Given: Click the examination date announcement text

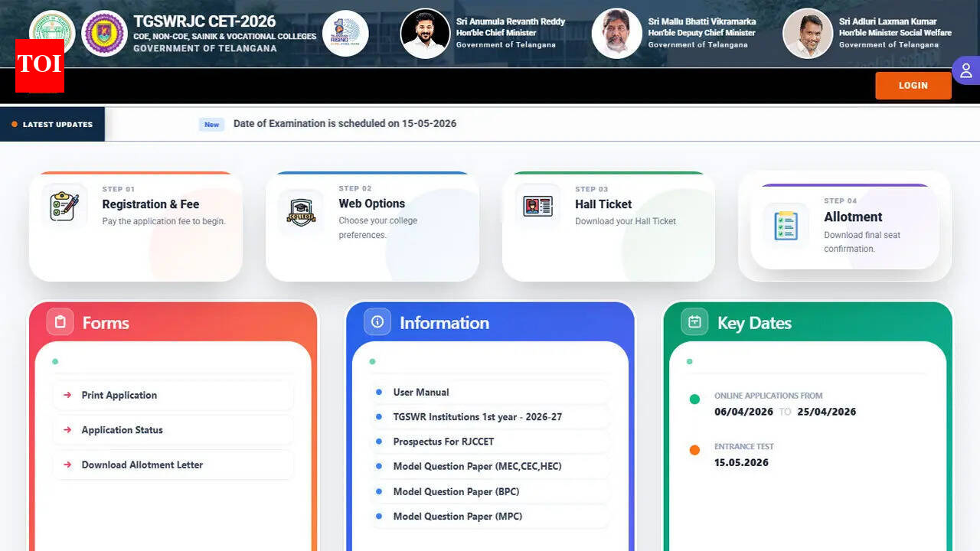Looking at the screenshot, I should pyautogui.click(x=345, y=123).
